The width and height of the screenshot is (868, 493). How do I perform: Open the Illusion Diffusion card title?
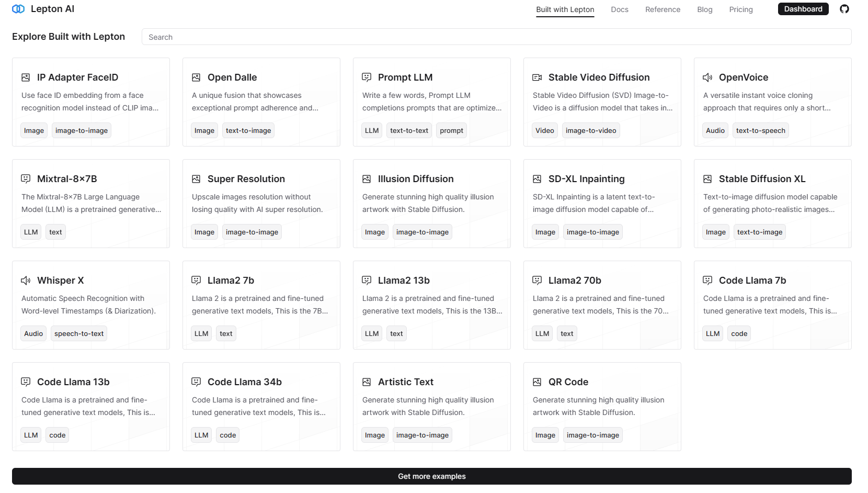tap(416, 179)
